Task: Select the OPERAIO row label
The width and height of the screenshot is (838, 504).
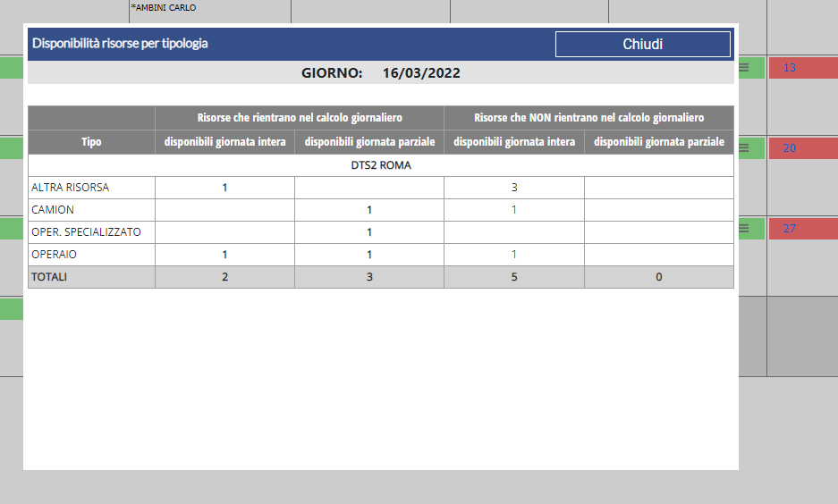Action: [55, 255]
